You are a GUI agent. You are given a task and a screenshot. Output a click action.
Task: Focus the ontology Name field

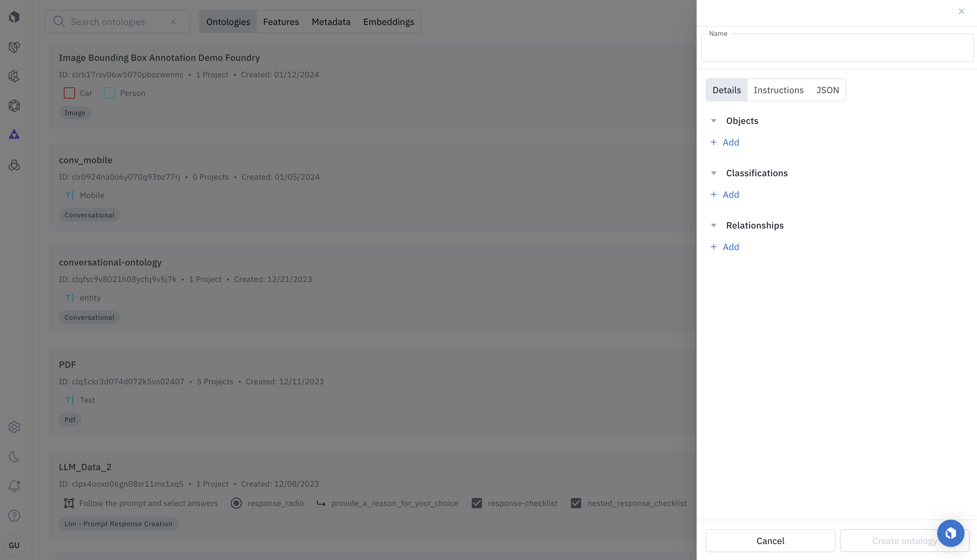coord(837,48)
